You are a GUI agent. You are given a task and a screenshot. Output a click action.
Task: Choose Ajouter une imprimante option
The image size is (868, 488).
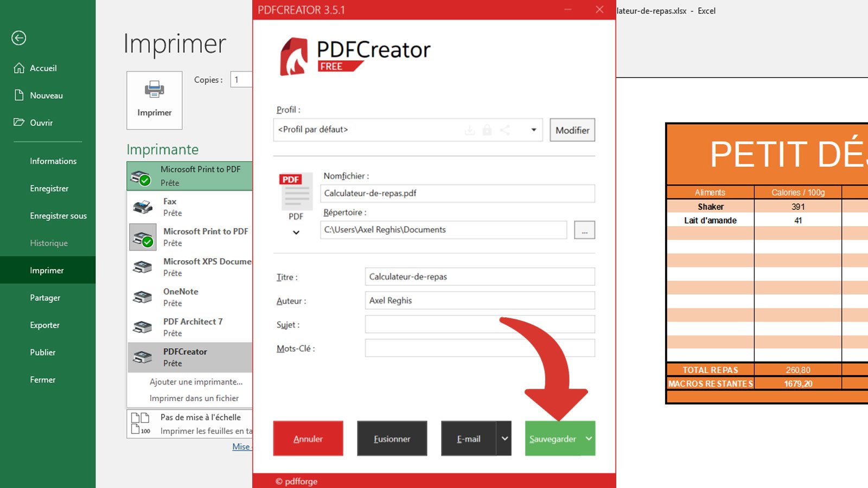tap(196, 382)
